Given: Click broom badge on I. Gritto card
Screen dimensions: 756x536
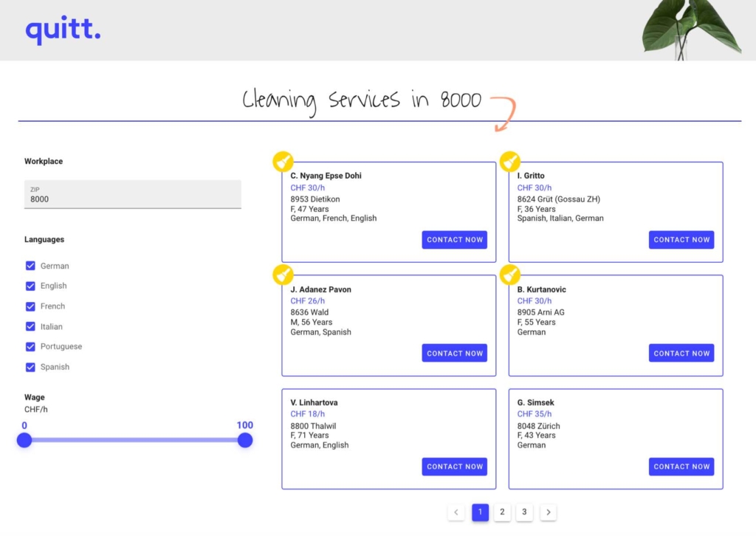Looking at the screenshot, I should [509, 162].
